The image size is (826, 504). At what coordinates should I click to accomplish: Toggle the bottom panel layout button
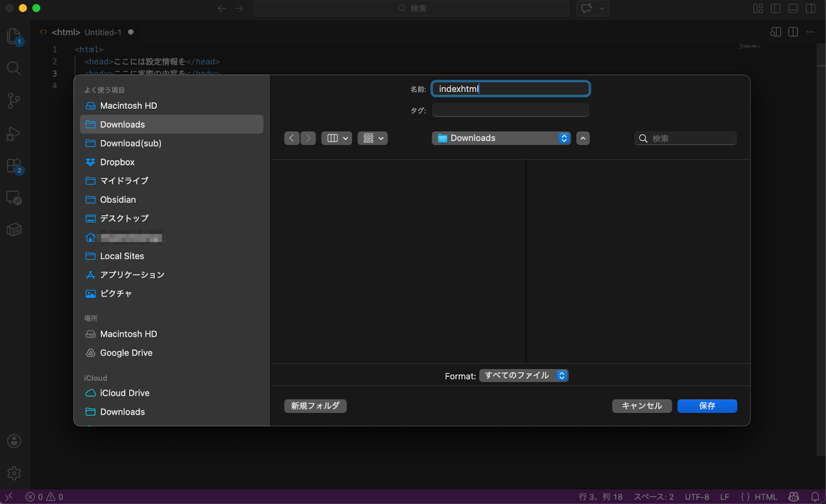[x=793, y=8]
